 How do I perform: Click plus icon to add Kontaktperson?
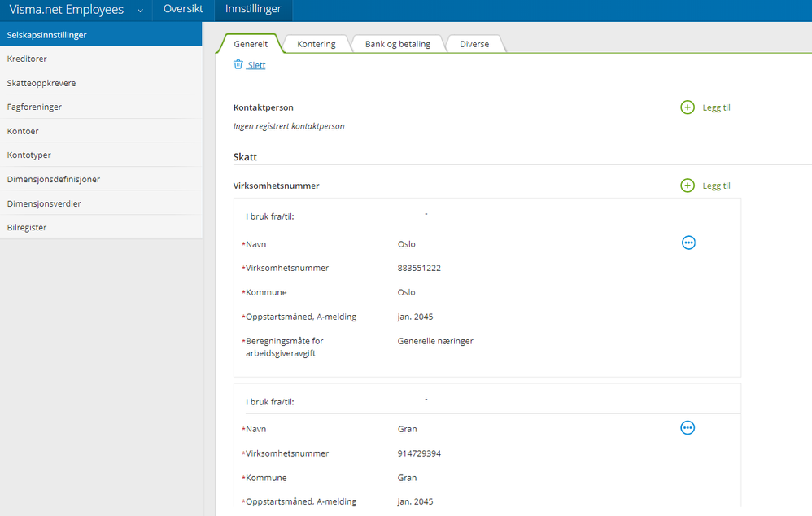pyautogui.click(x=688, y=107)
